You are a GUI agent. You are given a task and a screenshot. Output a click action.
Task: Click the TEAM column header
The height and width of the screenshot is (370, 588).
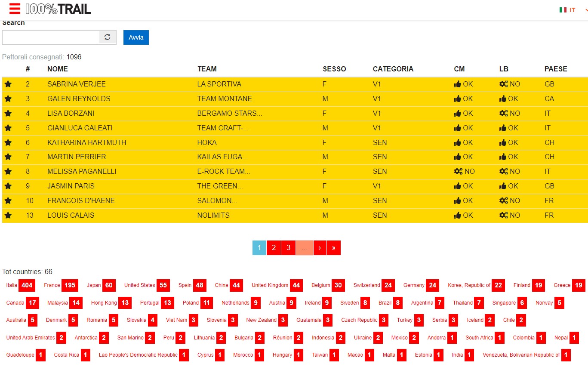[207, 69]
